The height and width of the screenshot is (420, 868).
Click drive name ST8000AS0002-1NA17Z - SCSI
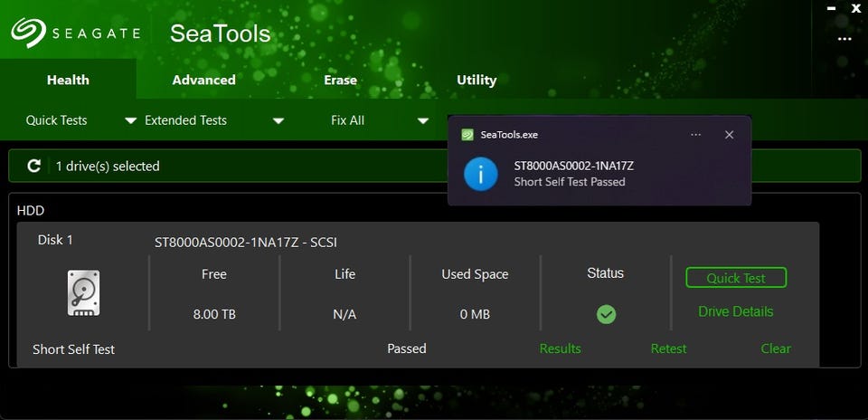tap(246, 243)
